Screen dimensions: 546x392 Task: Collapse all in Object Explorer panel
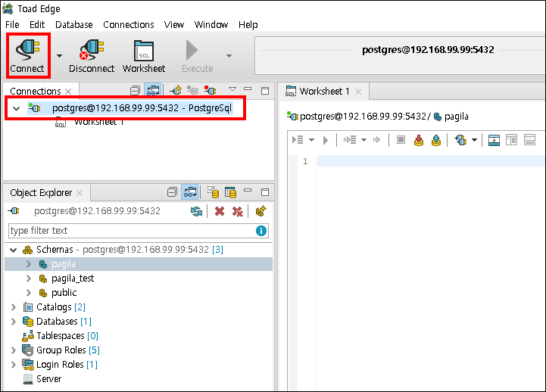(x=172, y=192)
